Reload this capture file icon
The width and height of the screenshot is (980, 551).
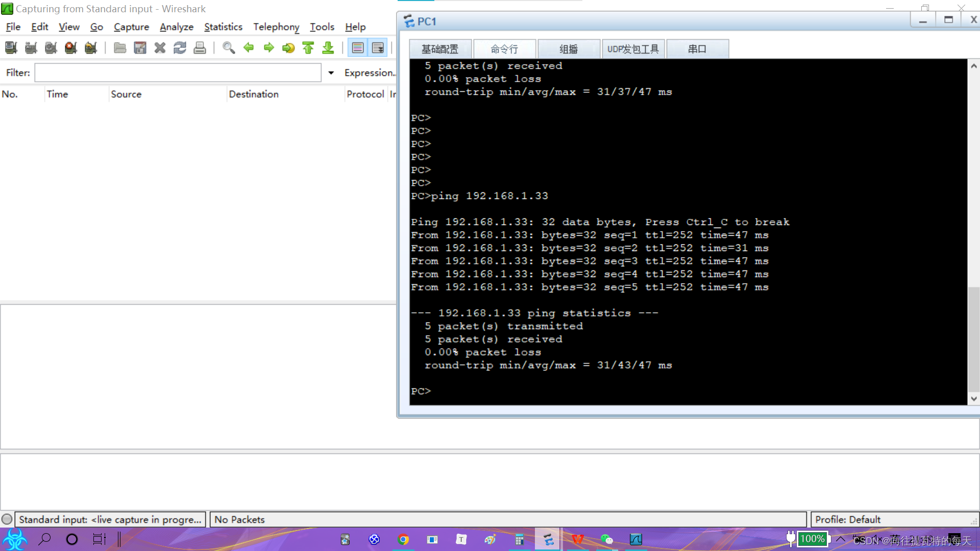pos(180,48)
